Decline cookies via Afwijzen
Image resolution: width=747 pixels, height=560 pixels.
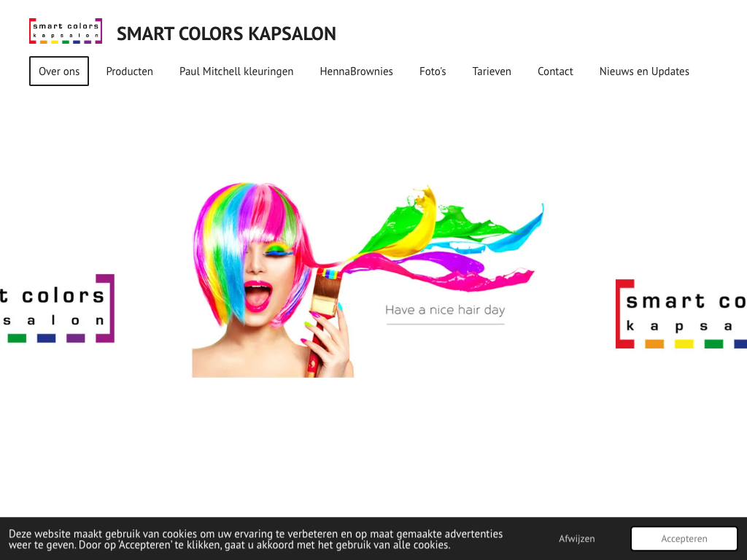pyautogui.click(x=576, y=539)
